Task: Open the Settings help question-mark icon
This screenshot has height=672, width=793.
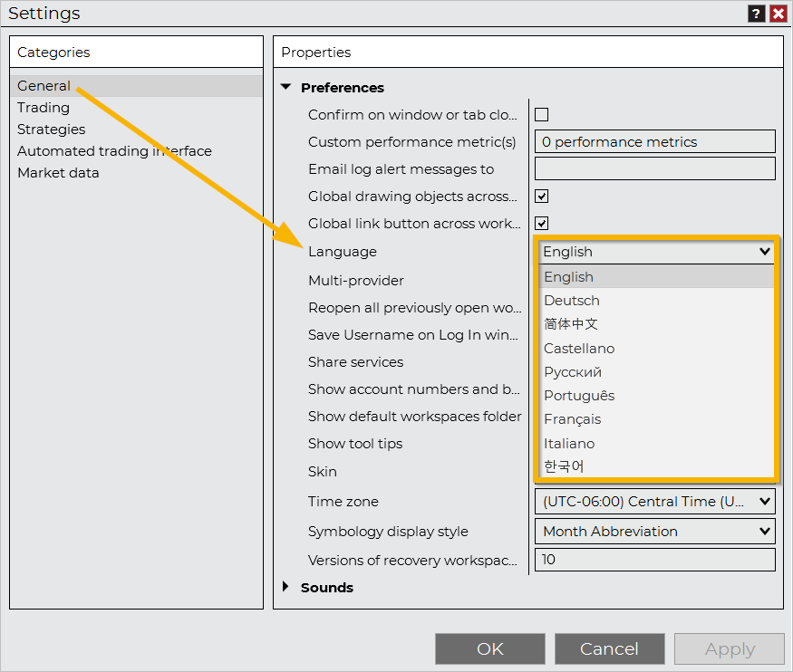Action: pyautogui.click(x=756, y=14)
